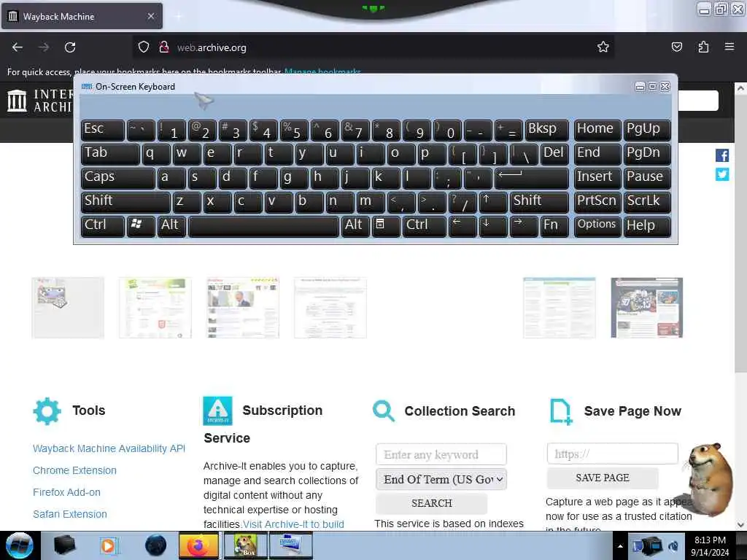Open the Firefox hamburger menu
This screenshot has width=747, height=560.
(729, 47)
